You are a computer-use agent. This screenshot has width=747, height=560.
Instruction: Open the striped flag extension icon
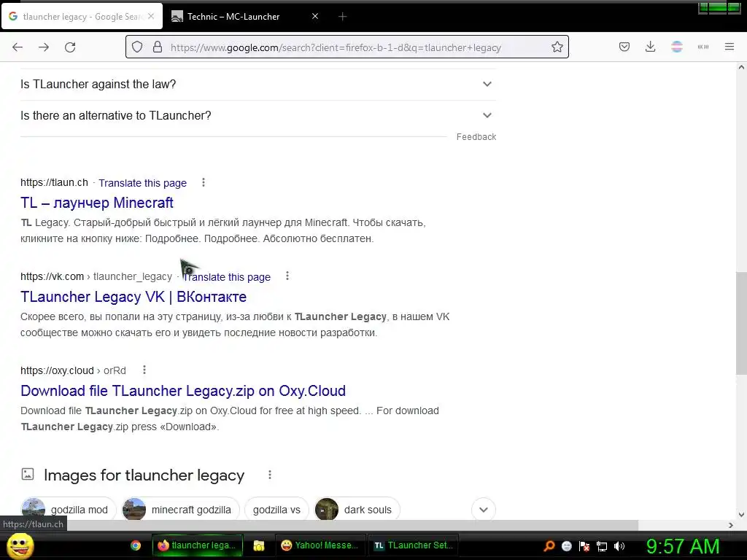point(676,47)
